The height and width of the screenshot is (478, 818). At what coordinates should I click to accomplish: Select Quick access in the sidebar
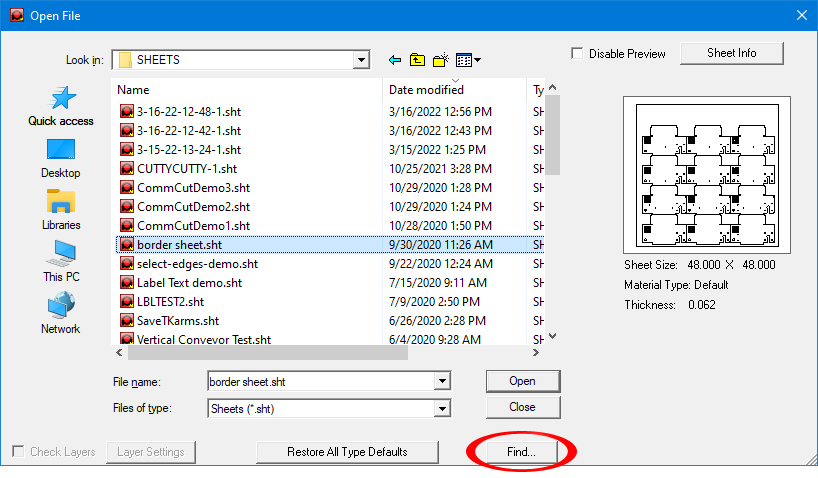[61, 105]
